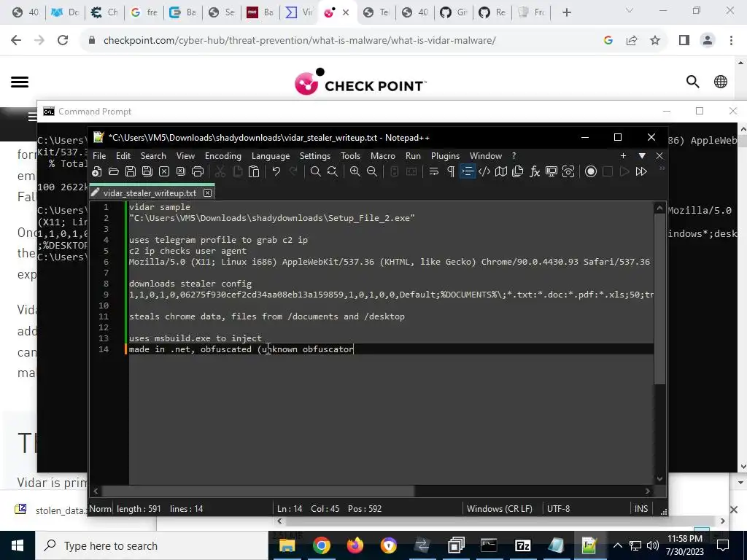Open Chrome three-dot menu

[731, 41]
